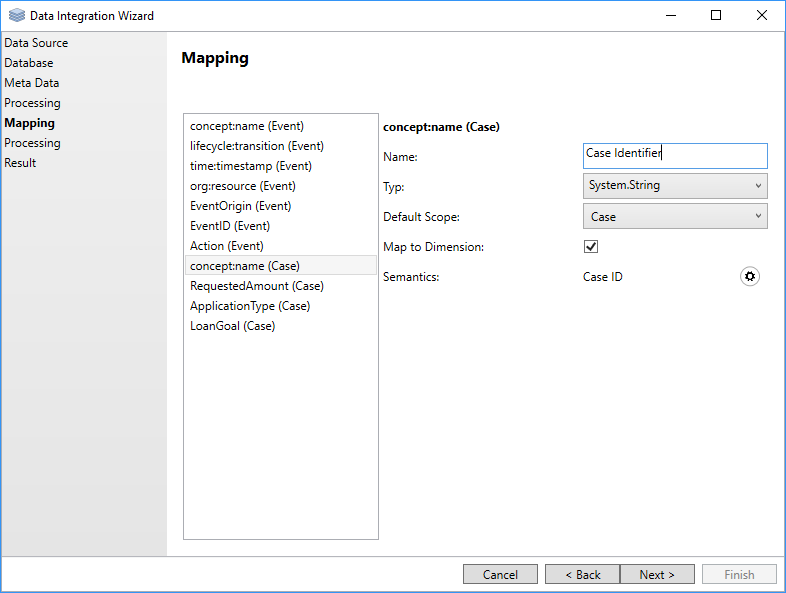Click into the Name text field

click(674, 155)
